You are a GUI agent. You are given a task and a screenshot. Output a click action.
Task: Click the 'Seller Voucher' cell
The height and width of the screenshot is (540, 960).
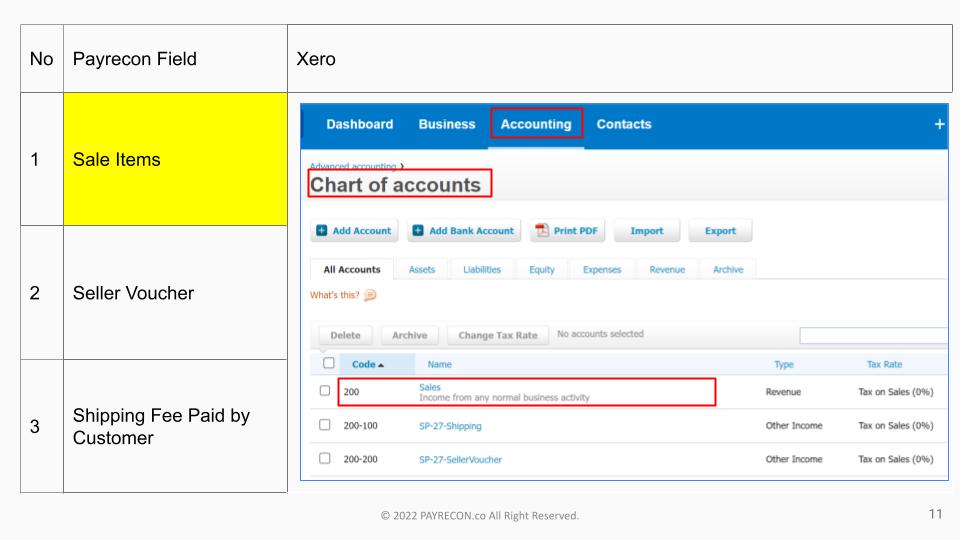(175, 293)
